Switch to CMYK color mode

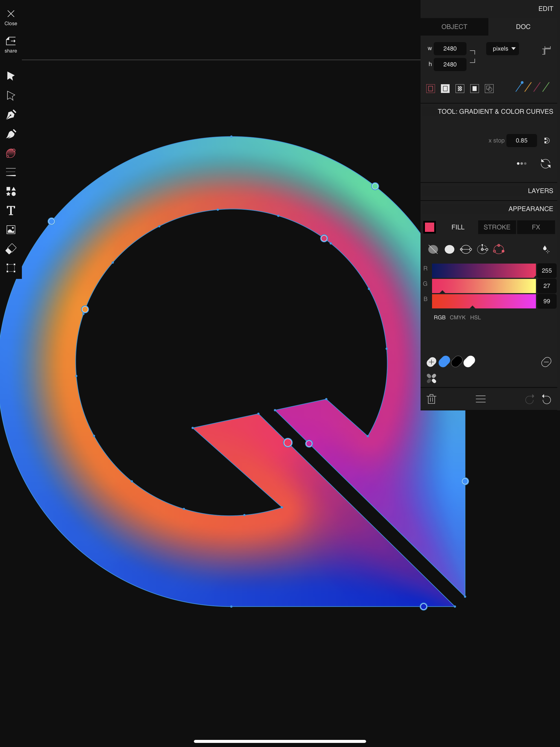457,317
